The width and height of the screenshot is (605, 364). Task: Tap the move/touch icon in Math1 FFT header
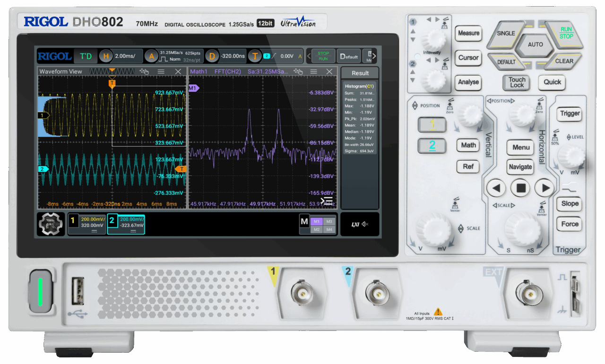(298, 71)
